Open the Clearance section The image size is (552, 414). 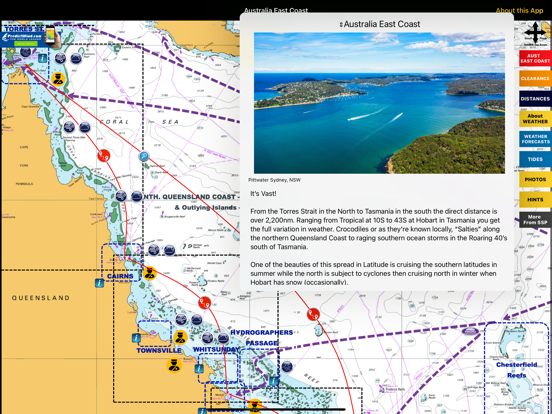point(535,79)
